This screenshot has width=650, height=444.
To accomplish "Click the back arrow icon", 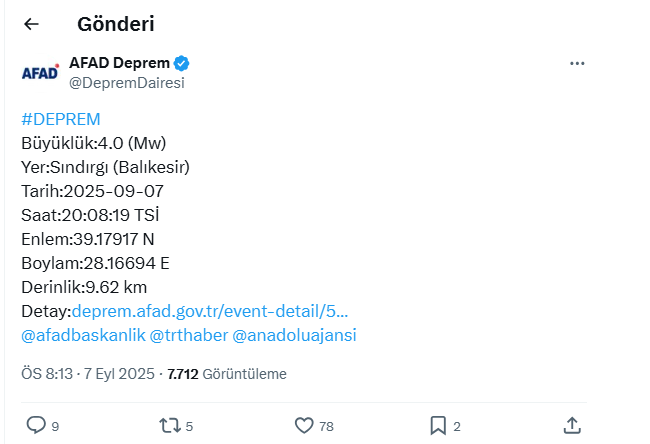I will coord(31,24).
